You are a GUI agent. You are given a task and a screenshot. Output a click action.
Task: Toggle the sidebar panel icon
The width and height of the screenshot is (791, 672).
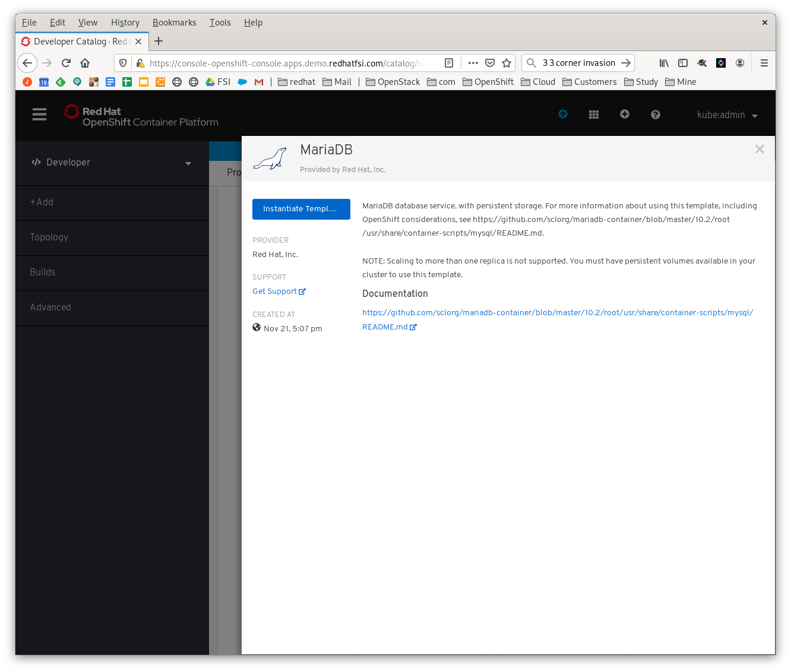coord(683,63)
